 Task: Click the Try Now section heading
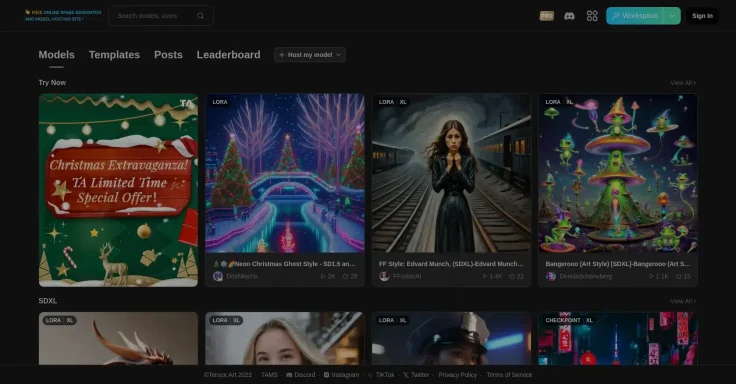[52, 83]
